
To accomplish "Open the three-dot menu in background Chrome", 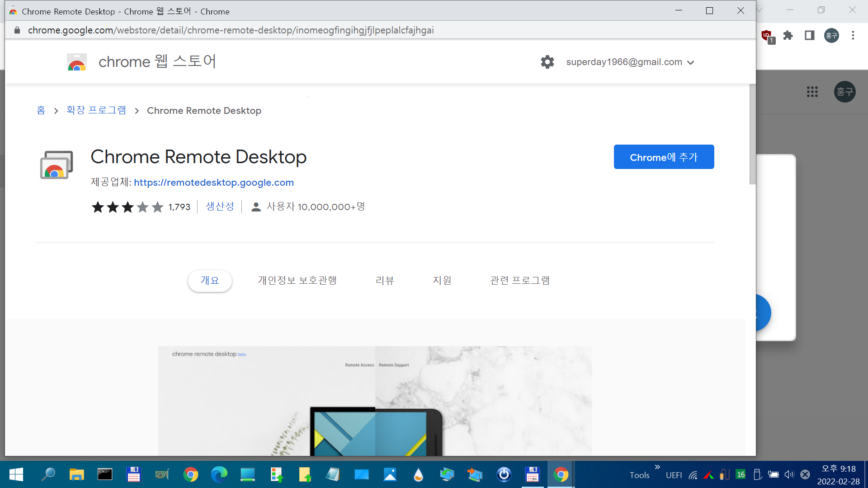I will [853, 35].
